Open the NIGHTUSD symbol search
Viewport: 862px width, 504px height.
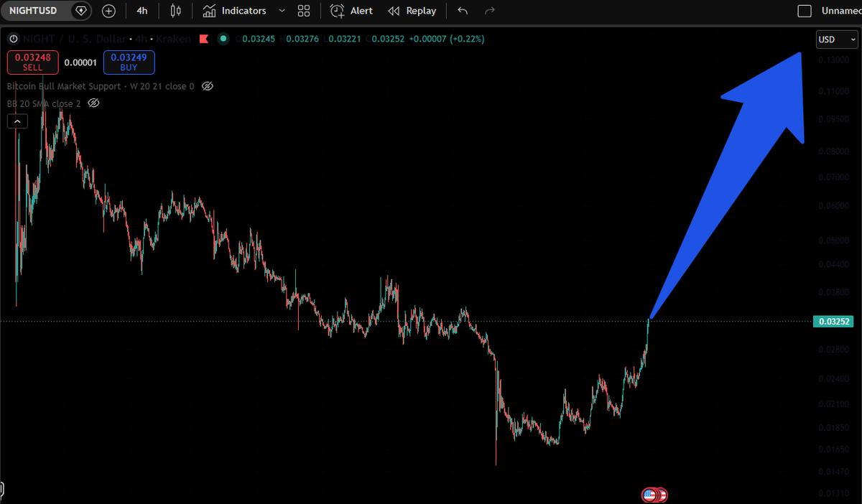pyautogui.click(x=33, y=11)
